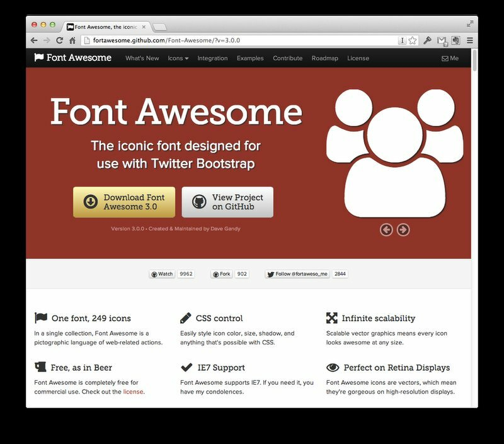504x444 pixels.
Task: Follow the red license link
Action: tap(133, 392)
